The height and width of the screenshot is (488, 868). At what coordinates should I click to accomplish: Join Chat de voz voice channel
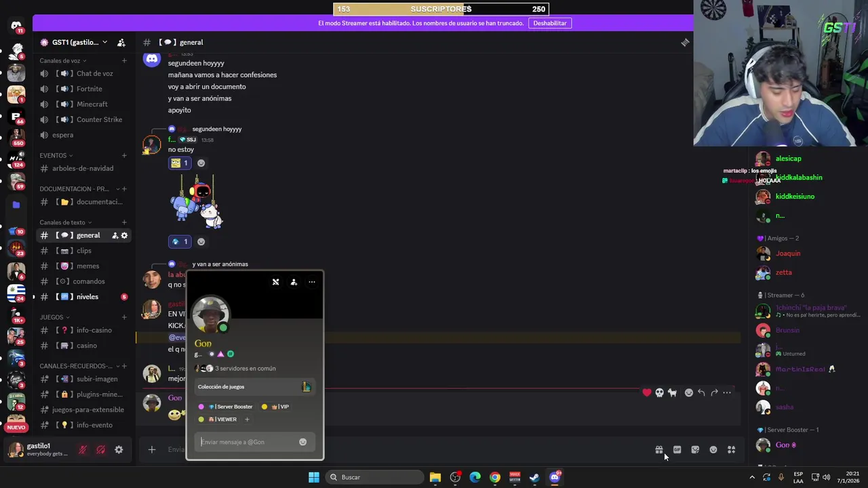click(x=84, y=73)
